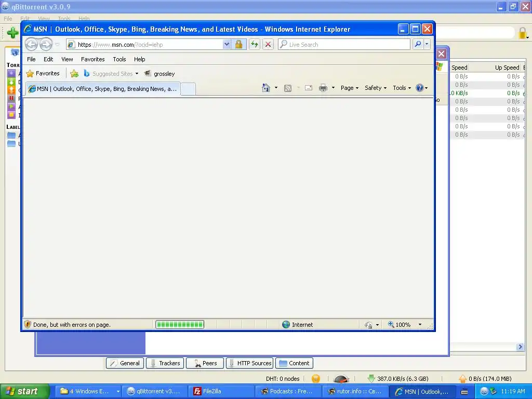Click the qBittorrent yellow lock icon
This screenshot has height=399, width=532.
pyautogui.click(x=523, y=33)
